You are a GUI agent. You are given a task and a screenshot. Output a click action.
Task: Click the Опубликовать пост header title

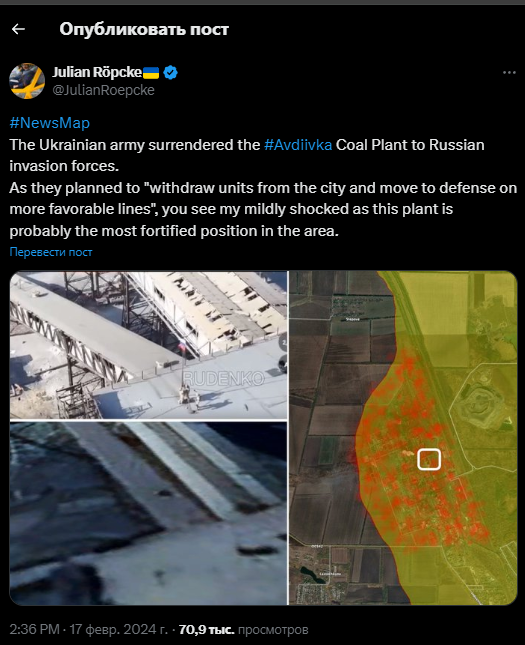click(x=144, y=29)
